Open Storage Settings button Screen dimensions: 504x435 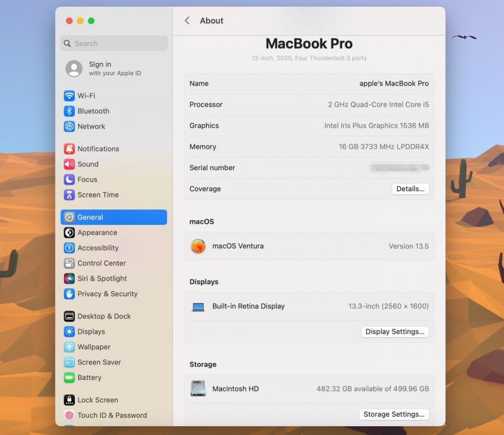point(394,414)
